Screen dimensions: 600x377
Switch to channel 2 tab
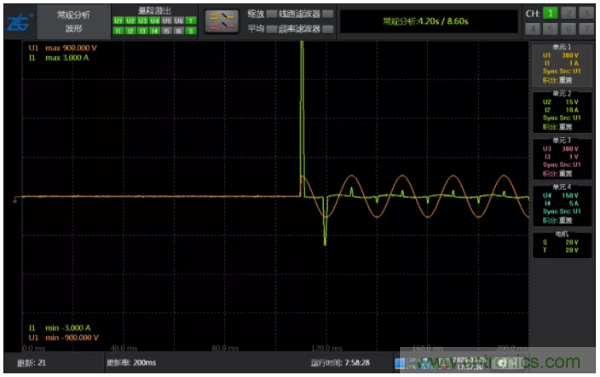(x=568, y=13)
